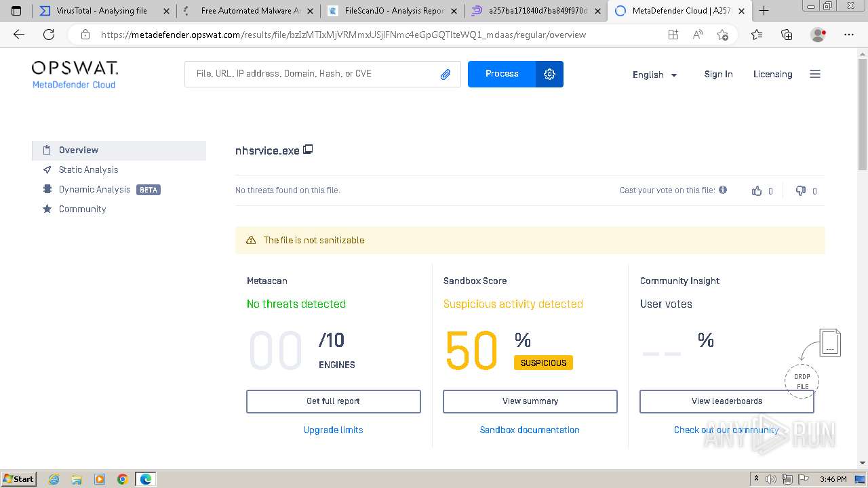Open the Windows Start menu
This screenshot has width=868, height=488.
pos(18,479)
